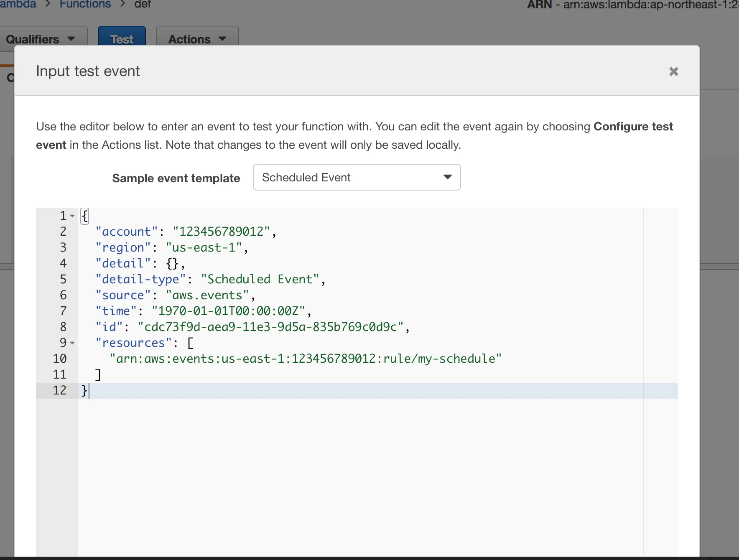Click the "def" function name breadcrumb
This screenshot has width=739, height=560.
[143, 4]
